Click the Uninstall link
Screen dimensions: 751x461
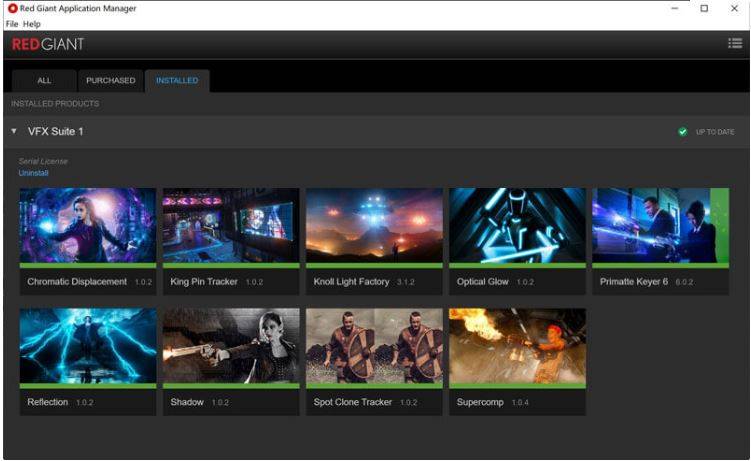pyautogui.click(x=34, y=173)
